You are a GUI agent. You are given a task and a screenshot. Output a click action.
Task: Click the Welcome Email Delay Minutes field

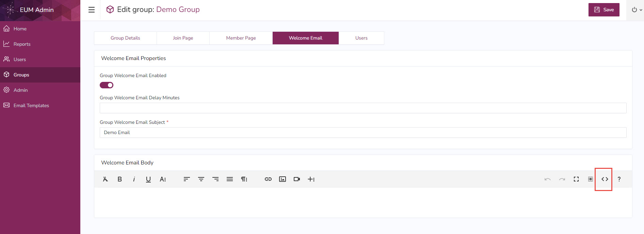(x=363, y=108)
